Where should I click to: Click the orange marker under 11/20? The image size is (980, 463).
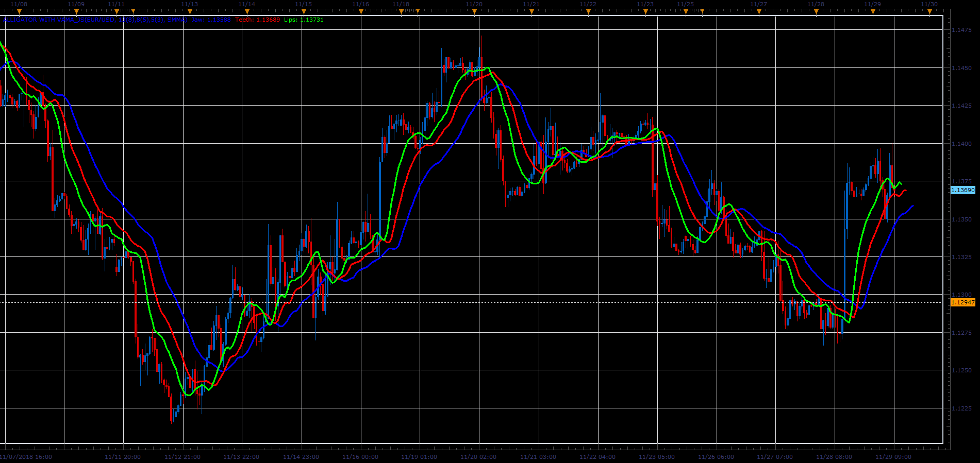[x=474, y=11]
